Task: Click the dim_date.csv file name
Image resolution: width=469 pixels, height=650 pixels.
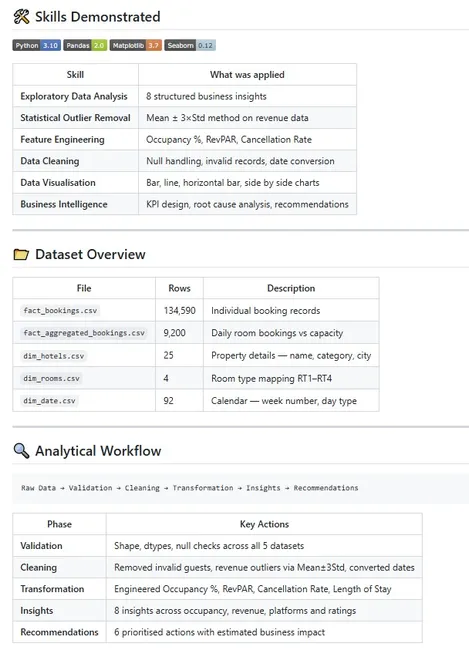Action: (x=49, y=400)
